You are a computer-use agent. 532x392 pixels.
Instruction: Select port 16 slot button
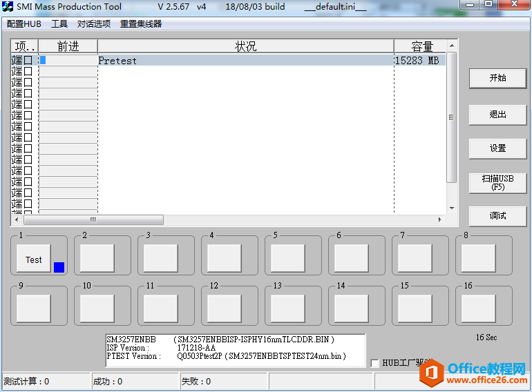[x=479, y=308]
